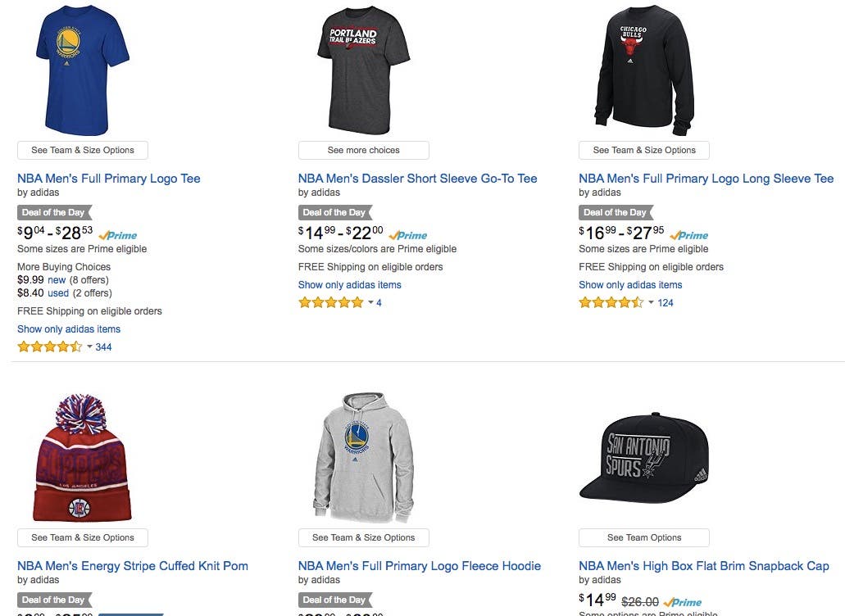The height and width of the screenshot is (616, 845).
Task: Click the gray Warriors fleece hoodie image
Action: pos(363,458)
